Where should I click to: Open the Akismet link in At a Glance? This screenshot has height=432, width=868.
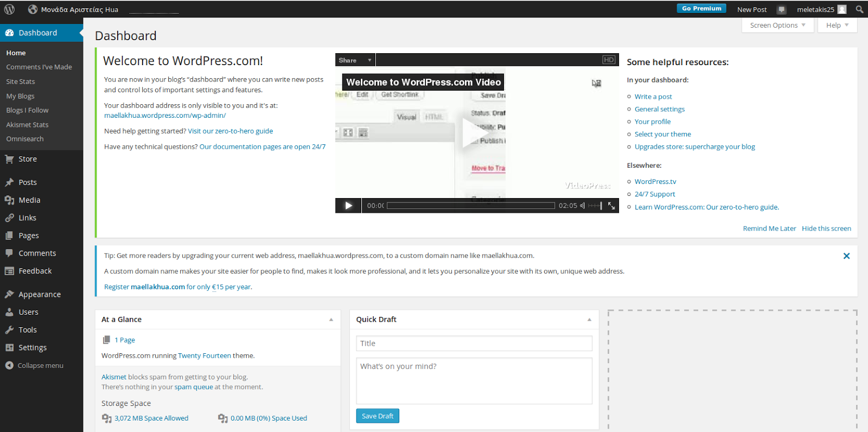tap(114, 377)
